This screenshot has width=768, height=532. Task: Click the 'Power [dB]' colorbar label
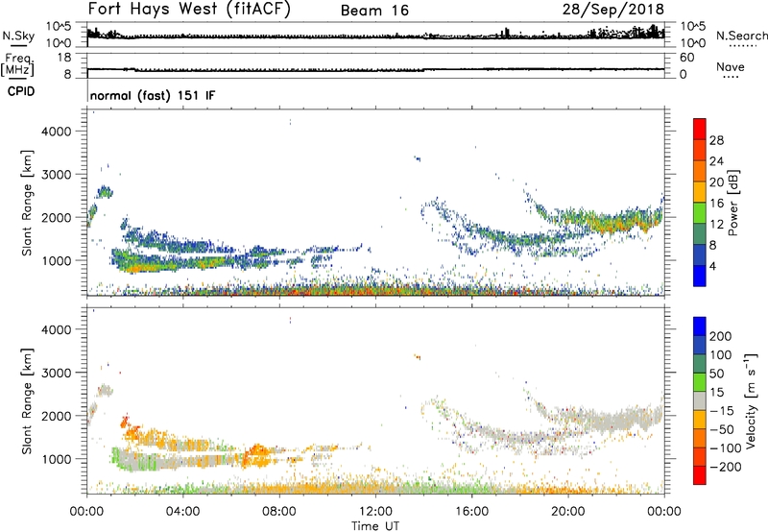(733, 203)
